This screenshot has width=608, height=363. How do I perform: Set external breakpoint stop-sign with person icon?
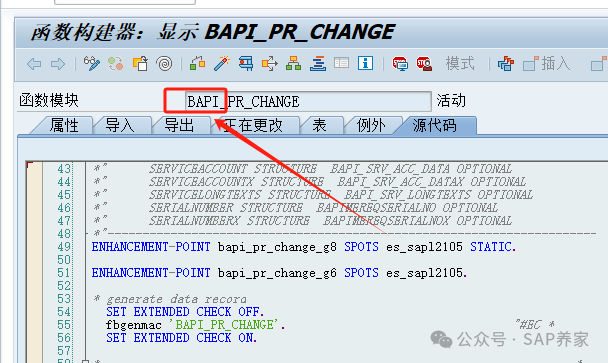click(424, 64)
